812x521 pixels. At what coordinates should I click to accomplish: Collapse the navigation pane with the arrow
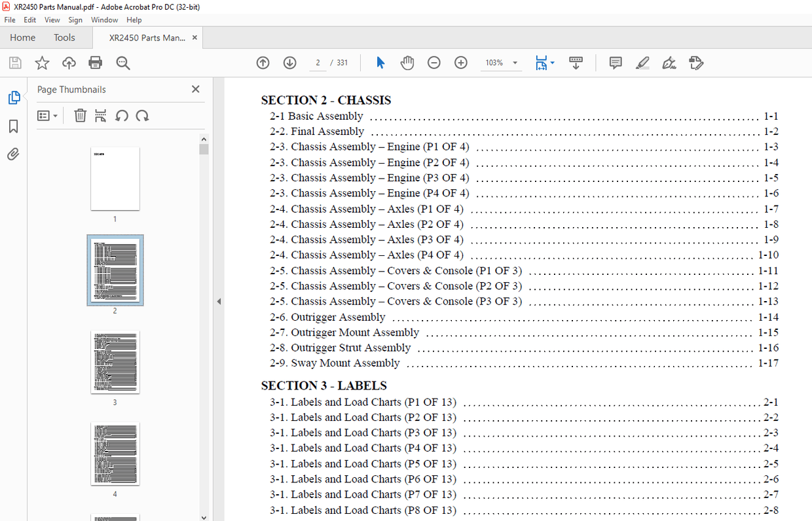point(219,301)
